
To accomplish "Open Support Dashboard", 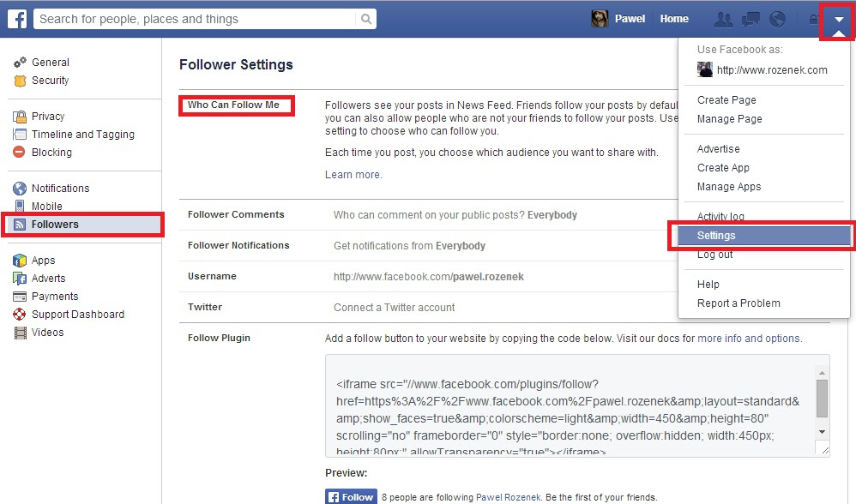I will [78, 315].
